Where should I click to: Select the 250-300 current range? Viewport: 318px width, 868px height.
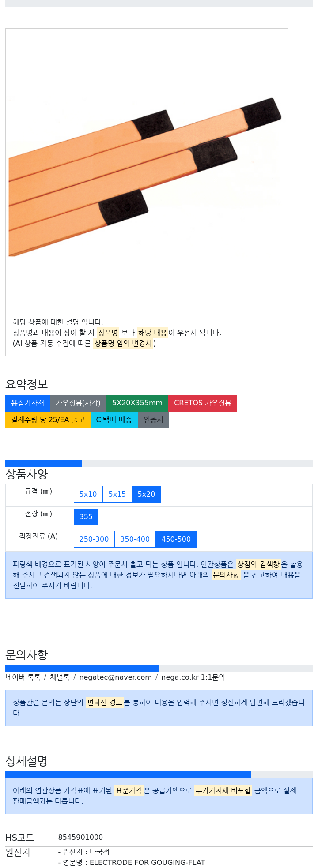[x=94, y=539]
